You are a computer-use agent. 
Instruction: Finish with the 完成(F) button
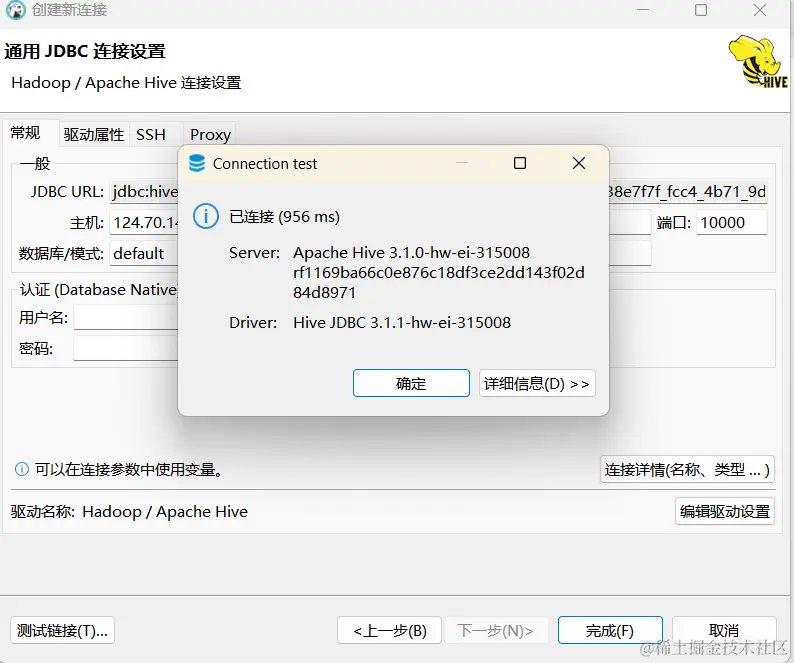[x=610, y=631]
